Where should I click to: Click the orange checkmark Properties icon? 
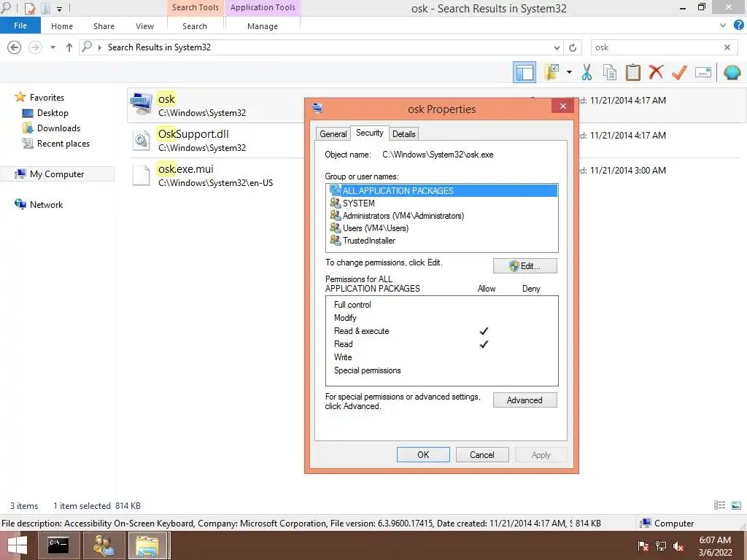pos(679,72)
